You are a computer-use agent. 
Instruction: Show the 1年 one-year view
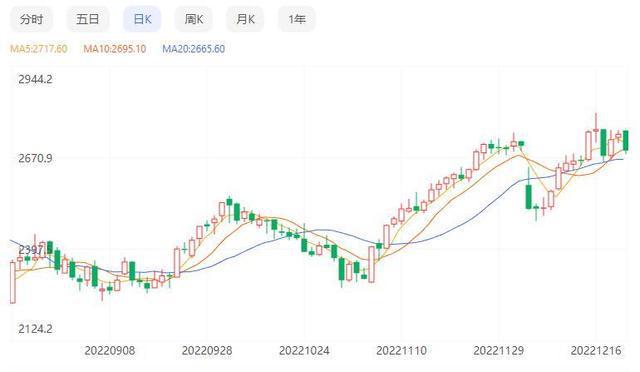297,19
